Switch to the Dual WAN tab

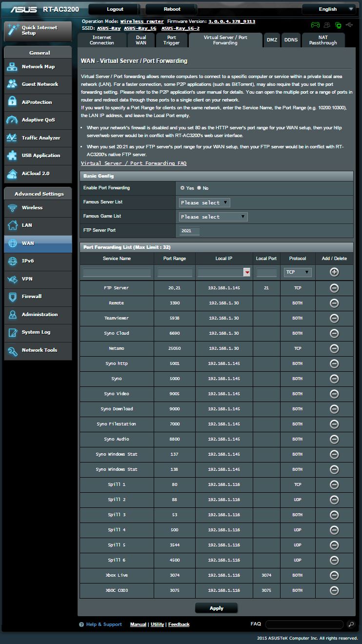coord(141,40)
